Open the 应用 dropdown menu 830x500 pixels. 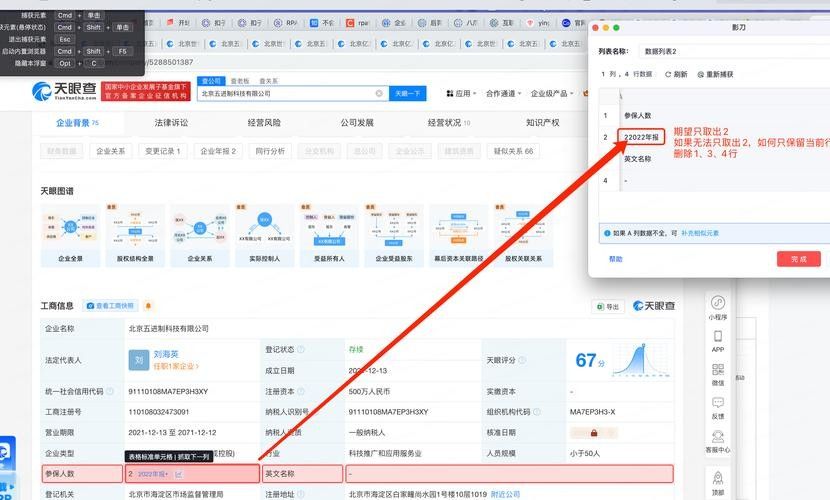tap(461, 94)
